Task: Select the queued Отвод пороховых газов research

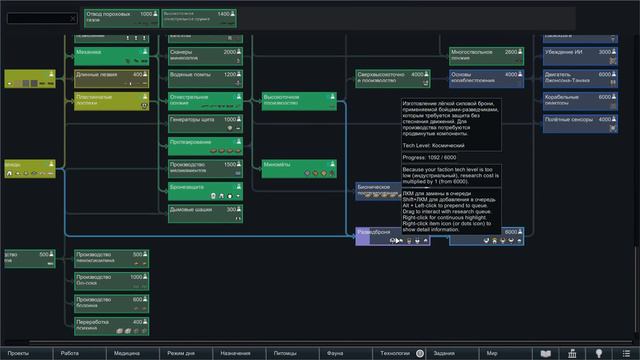Action: coord(122,19)
